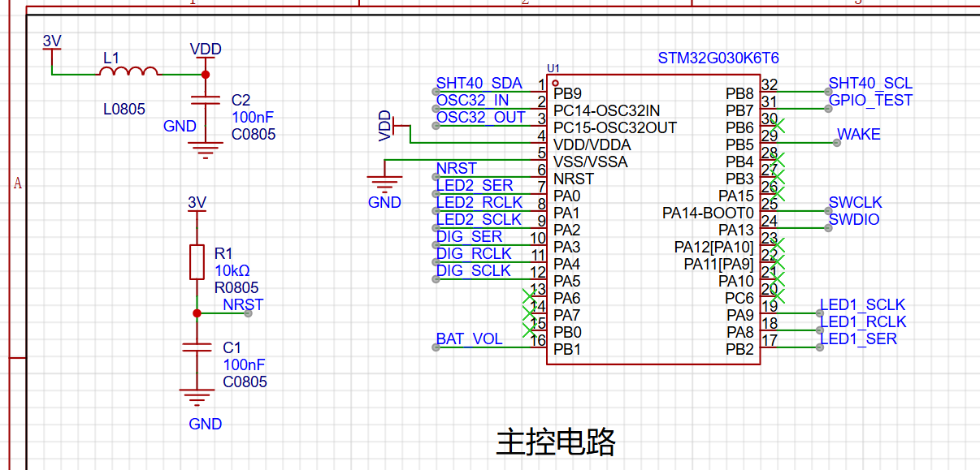Click the junction dot below R1
This screenshot has height=470, width=980.
coord(197,313)
